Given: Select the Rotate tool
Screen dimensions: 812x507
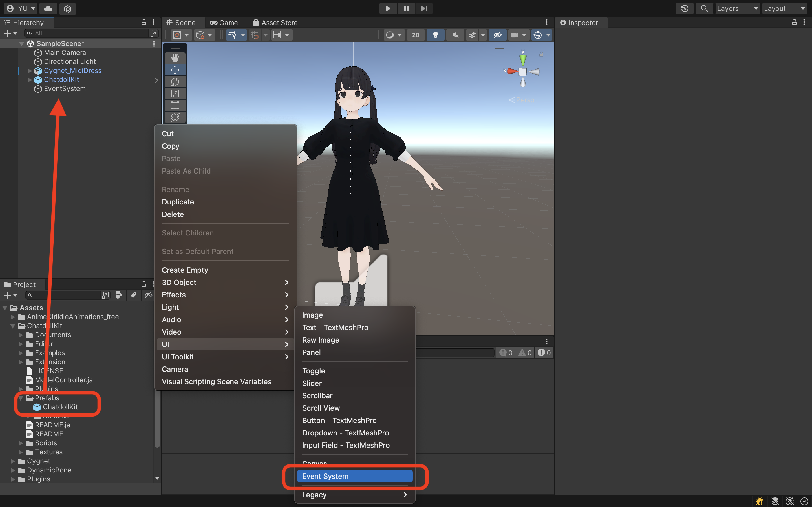Looking at the screenshot, I should 175,81.
